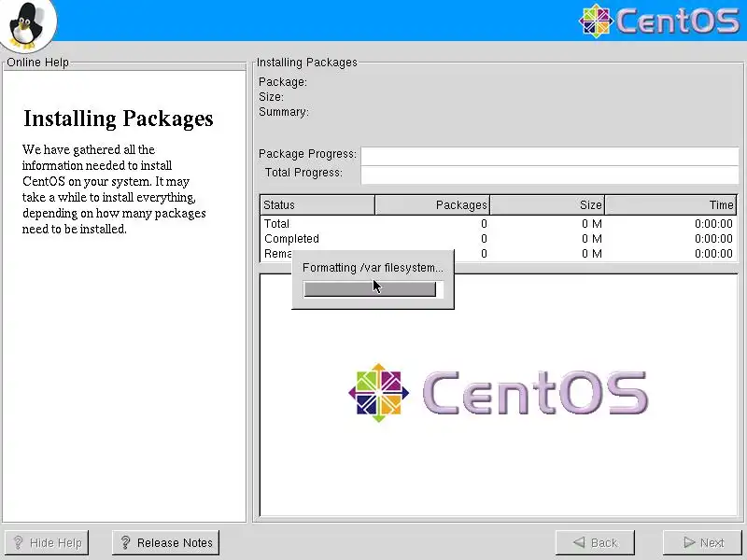Viewport: 747px width, 560px height.
Task: Click the Time column header
Action: [670, 204]
